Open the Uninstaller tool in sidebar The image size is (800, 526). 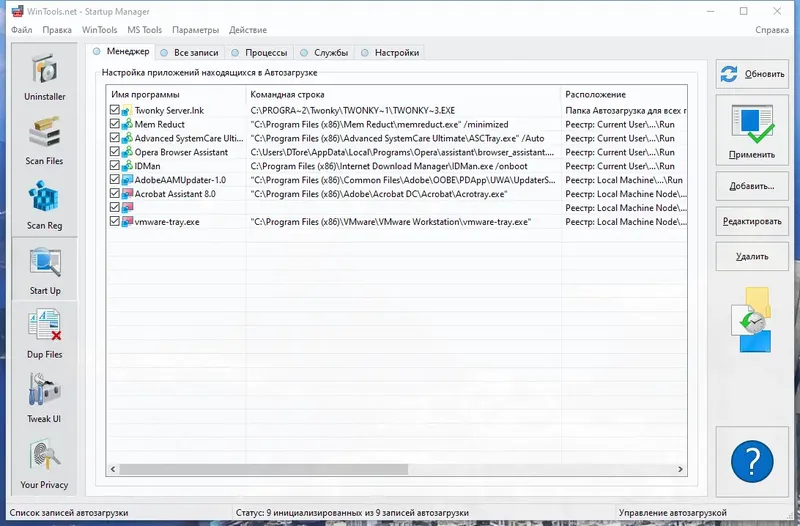[x=45, y=76]
